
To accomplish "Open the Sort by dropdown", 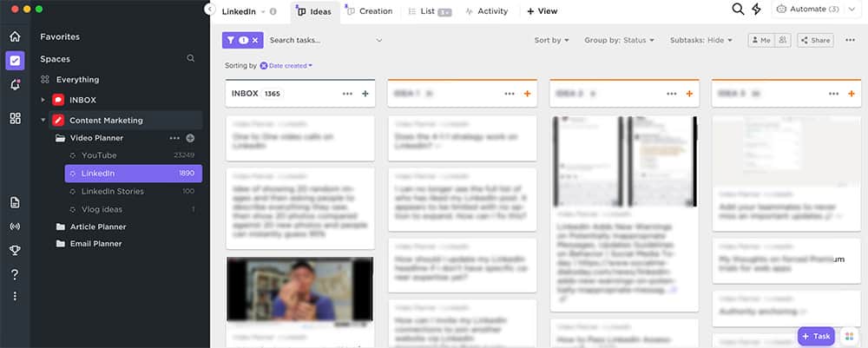I will pos(551,40).
